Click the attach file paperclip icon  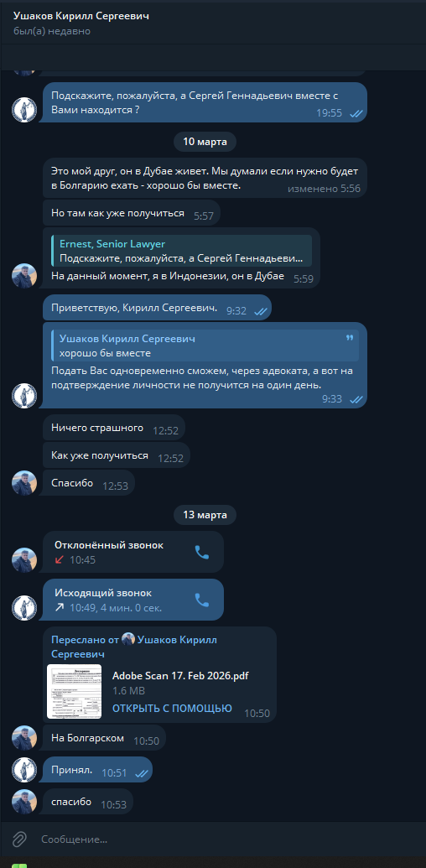point(19,839)
